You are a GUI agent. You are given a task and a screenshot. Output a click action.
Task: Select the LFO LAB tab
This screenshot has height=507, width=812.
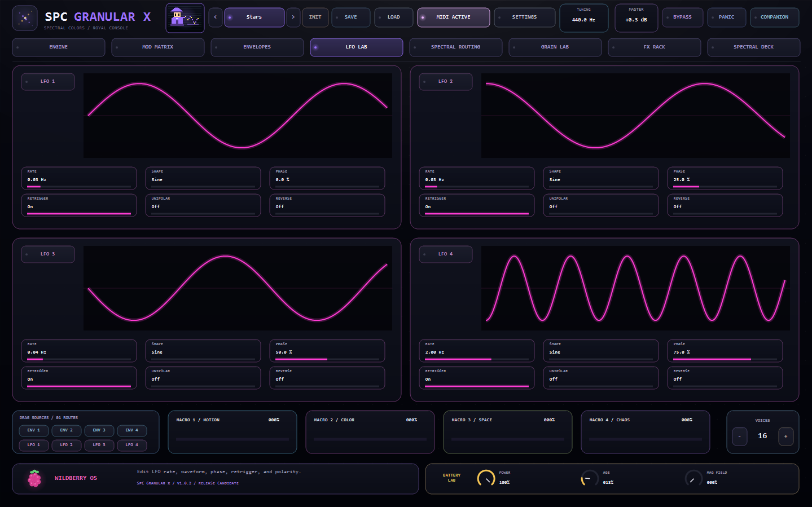[357, 47]
